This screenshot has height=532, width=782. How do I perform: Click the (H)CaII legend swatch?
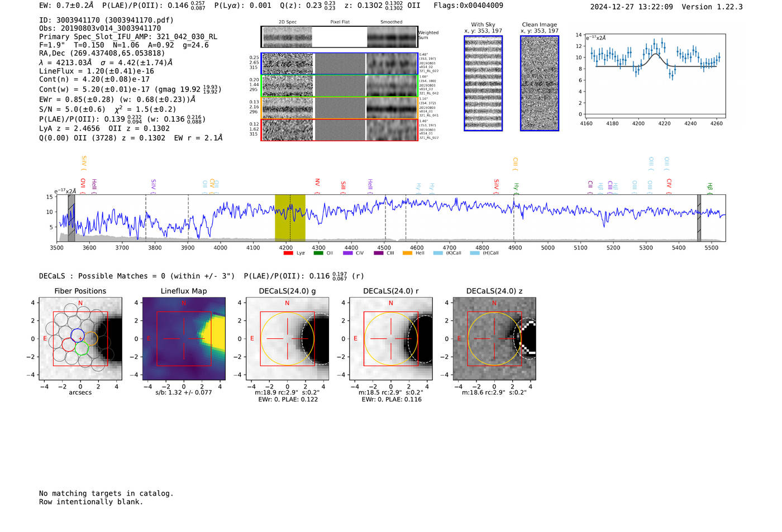tap(475, 253)
